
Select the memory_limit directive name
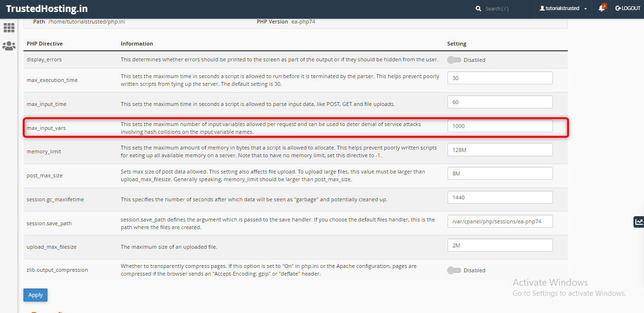(x=44, y=151)
